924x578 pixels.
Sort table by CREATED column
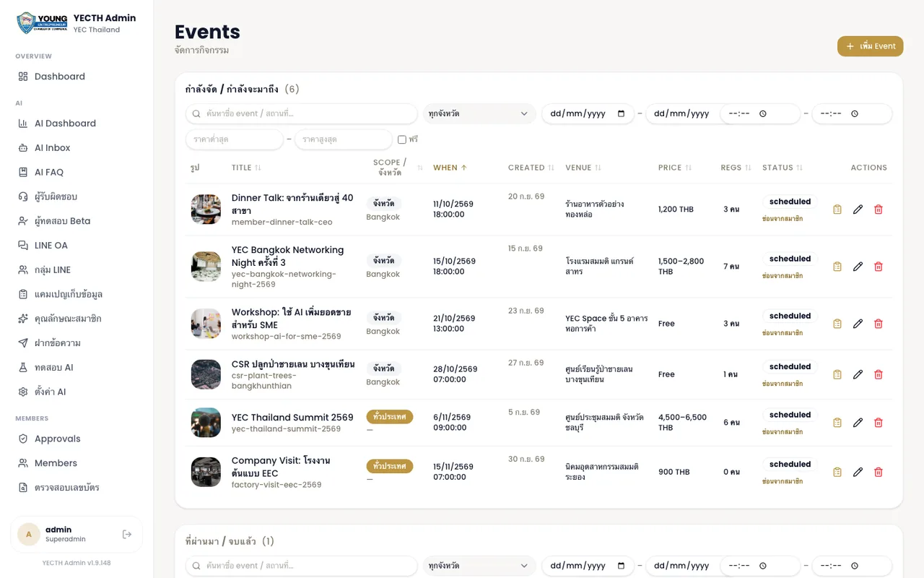(x=531, y=168)
